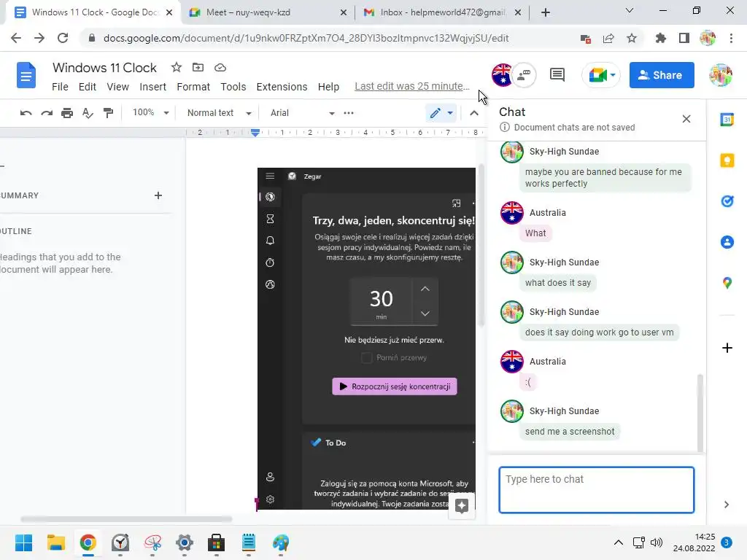Open Google Tasks side panel
The width and height of the screenshot is (747, 560).
tap(727, 201)
